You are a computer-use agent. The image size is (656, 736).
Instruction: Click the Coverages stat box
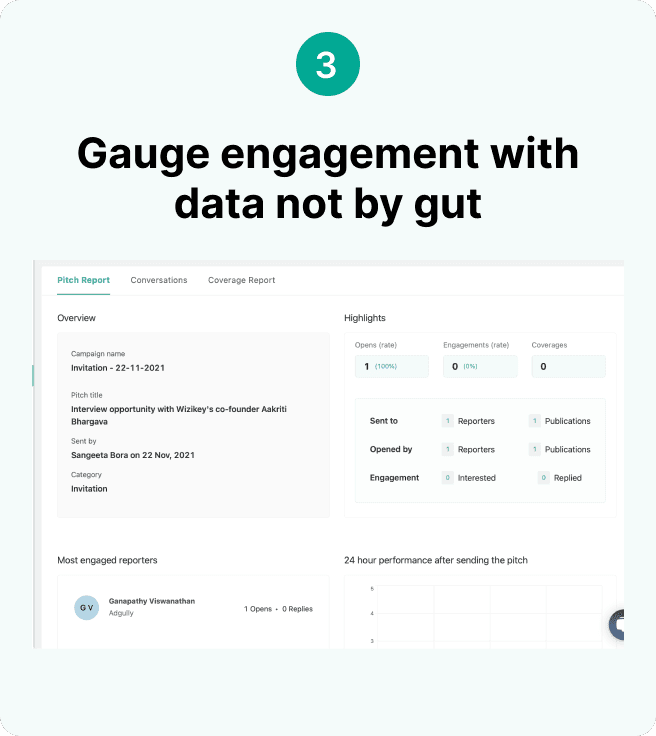(568, 366)
